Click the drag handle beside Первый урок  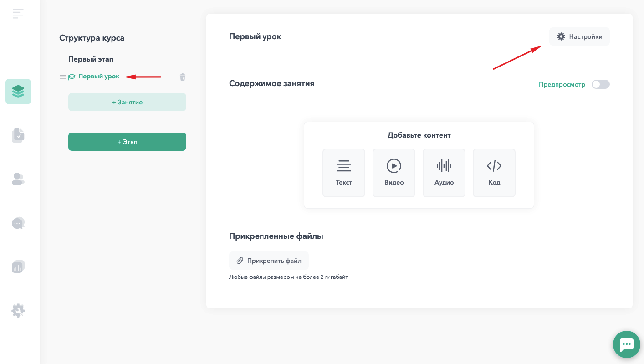pos(63,77)
